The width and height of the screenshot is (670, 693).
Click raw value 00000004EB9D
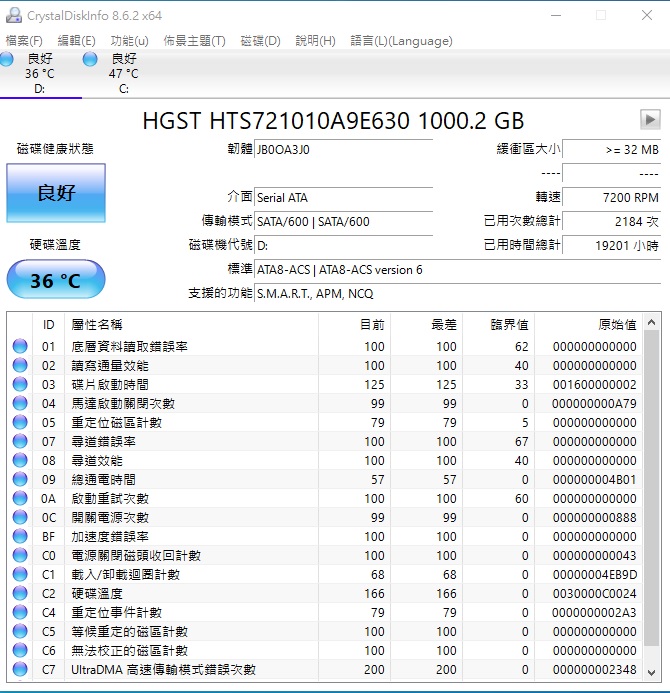pos(594,575)
